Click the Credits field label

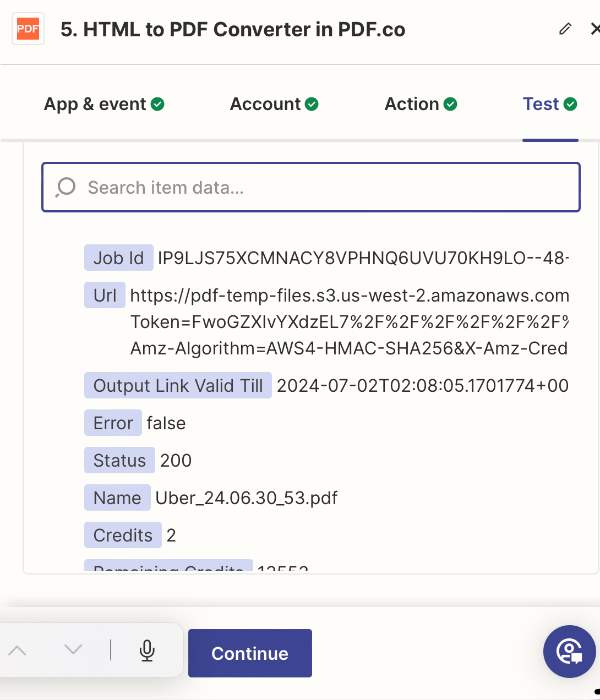point(123,535)
